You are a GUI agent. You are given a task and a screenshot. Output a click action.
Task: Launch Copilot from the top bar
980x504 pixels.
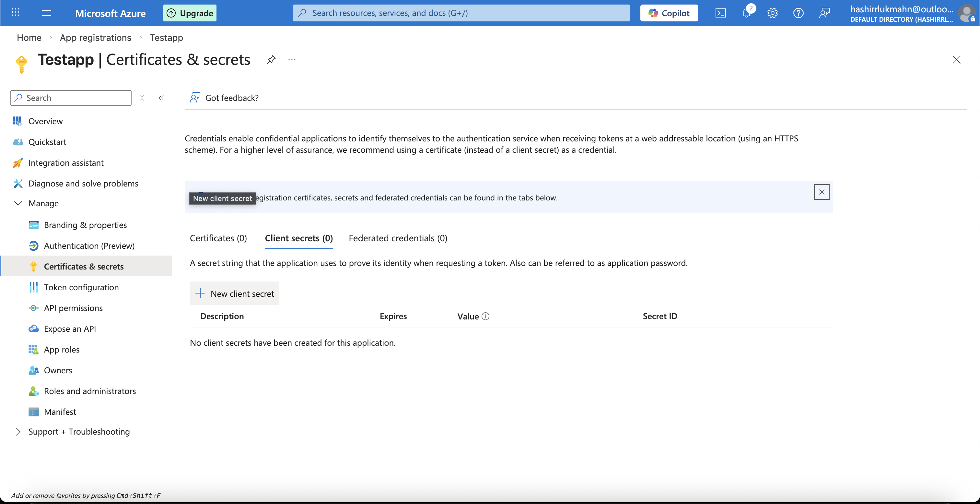669,13
